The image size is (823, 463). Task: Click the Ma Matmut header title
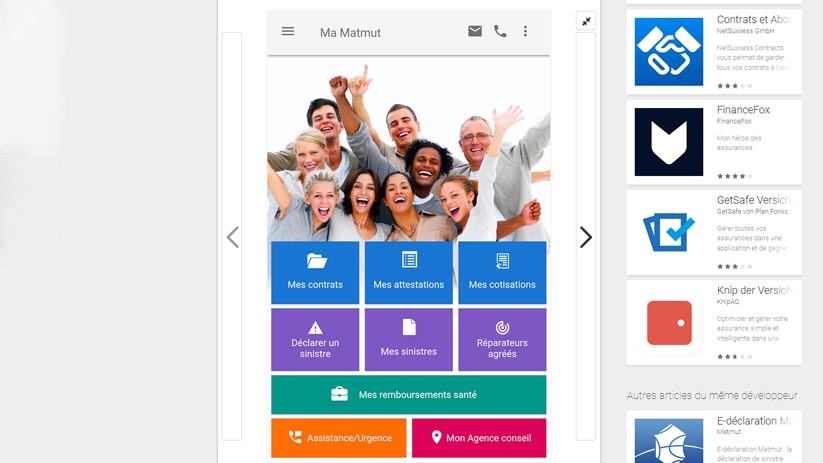[x=350, y=33]
